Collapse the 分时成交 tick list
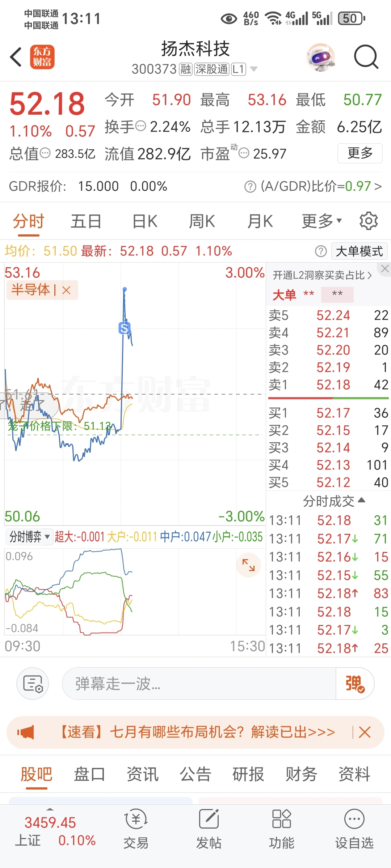Image resolution: width=391 pixels, height=868 pixels. point(334,501)
